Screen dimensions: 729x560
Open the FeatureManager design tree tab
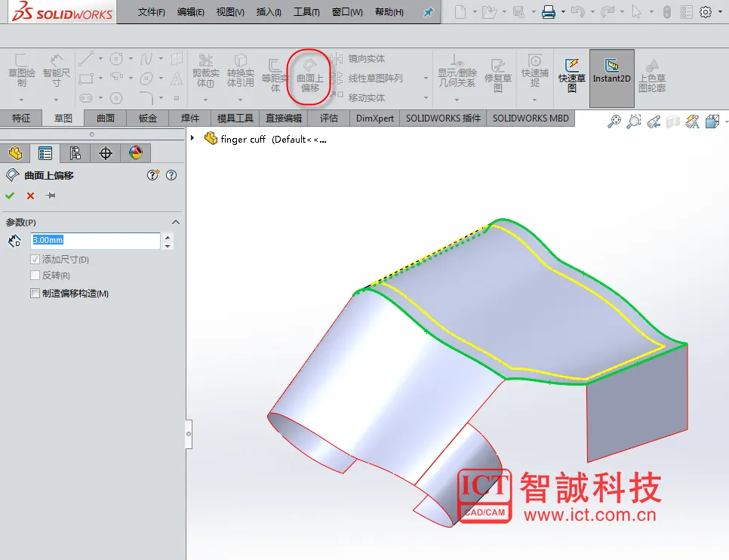coord(15,153)
